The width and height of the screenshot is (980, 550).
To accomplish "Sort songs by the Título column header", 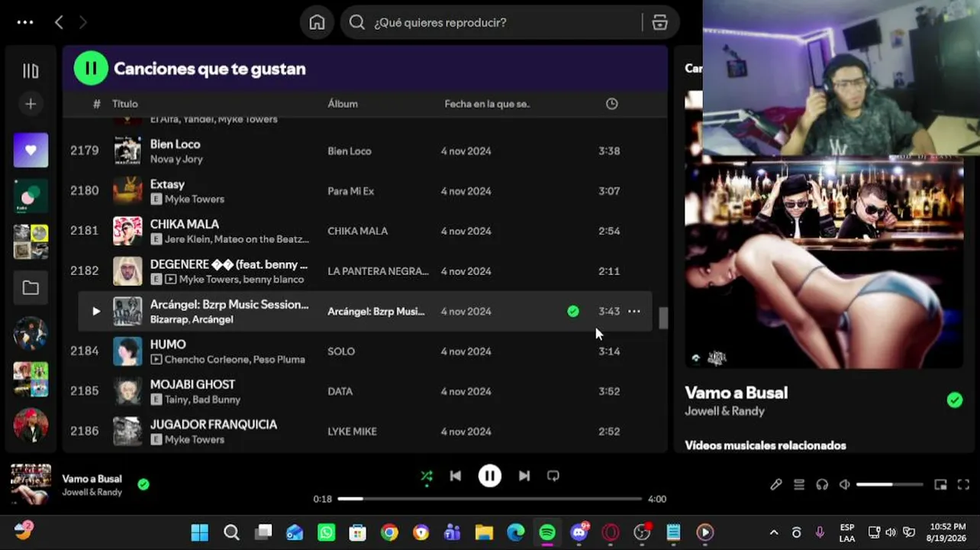I will (x=125, y=104).
